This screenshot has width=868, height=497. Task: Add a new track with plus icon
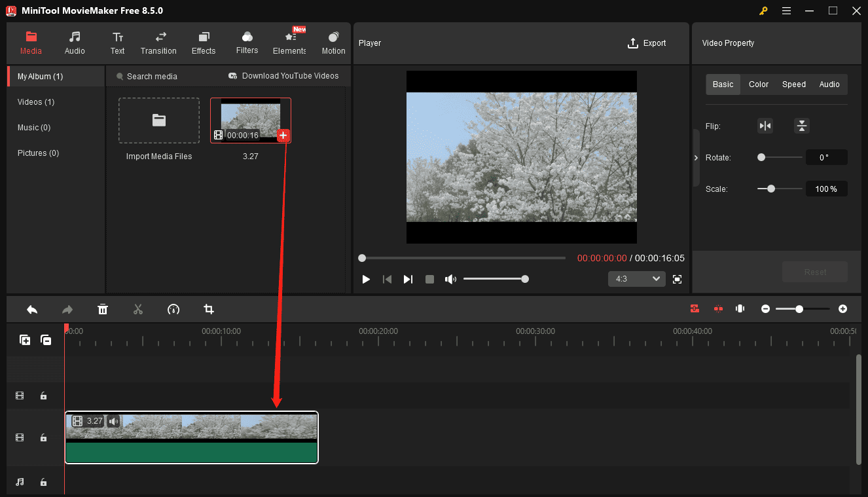tap(25, 340)
